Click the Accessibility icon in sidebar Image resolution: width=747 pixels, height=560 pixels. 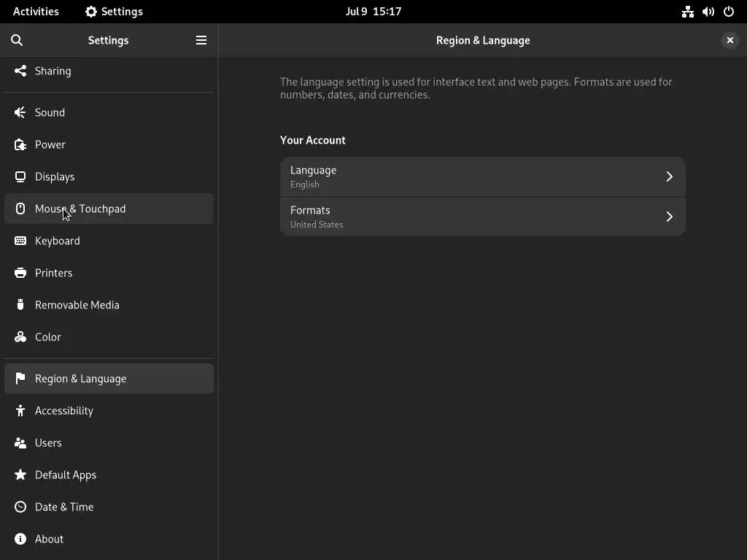(x=20, y=411)
